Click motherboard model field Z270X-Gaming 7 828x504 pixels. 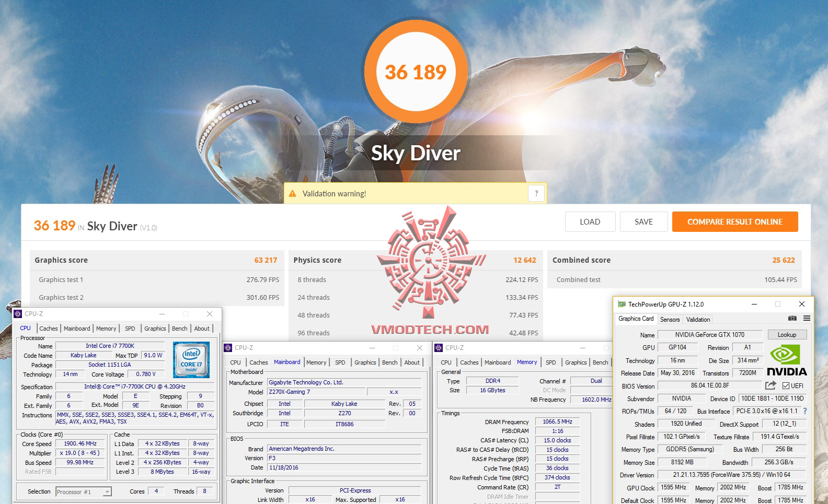click(316, 392)
